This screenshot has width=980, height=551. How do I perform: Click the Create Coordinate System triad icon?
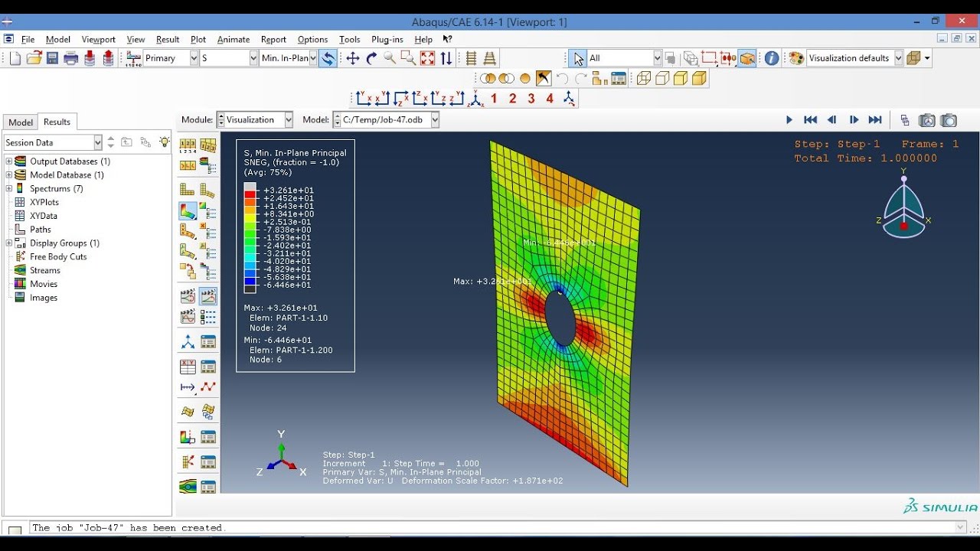pyautogui.click(x=188, y=342)
